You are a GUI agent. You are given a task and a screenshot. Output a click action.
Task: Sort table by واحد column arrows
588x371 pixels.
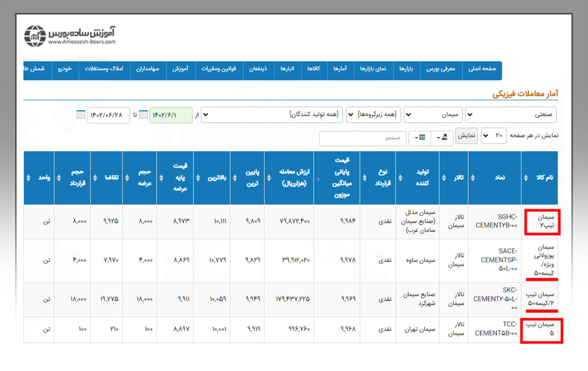pos(29,178)
